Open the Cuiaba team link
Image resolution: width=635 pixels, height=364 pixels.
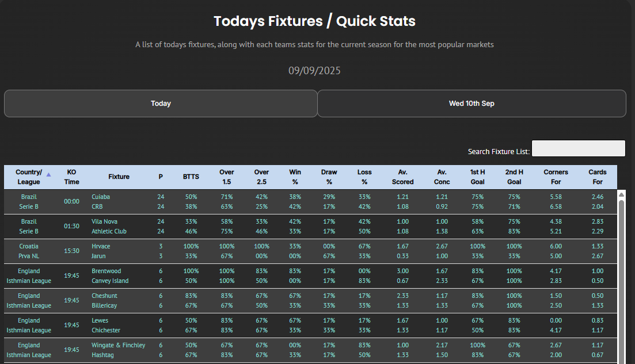101,197
